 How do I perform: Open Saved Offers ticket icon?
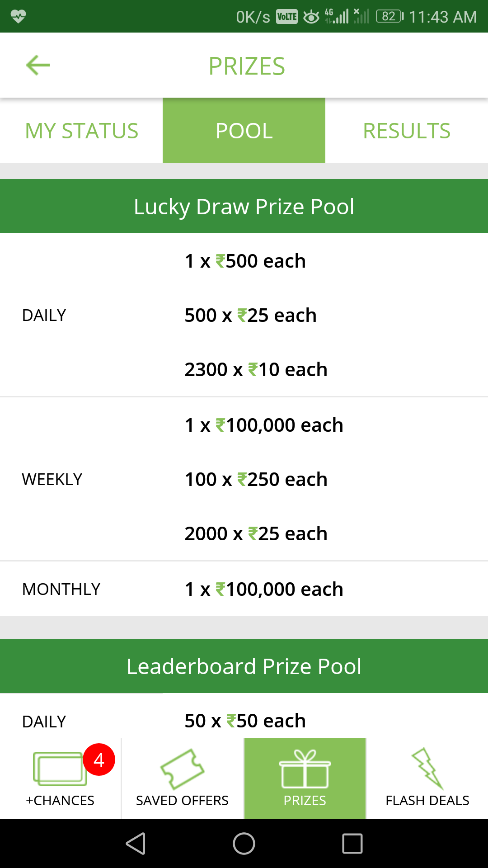pos(182,769)
